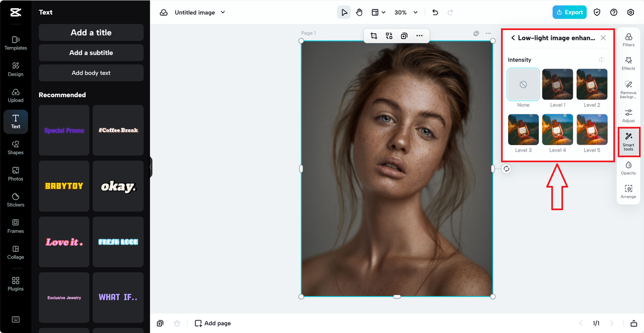Screen dimensions: 644x333
Task: Select the Hand pan tool
Action: click(x=359, y=13)
